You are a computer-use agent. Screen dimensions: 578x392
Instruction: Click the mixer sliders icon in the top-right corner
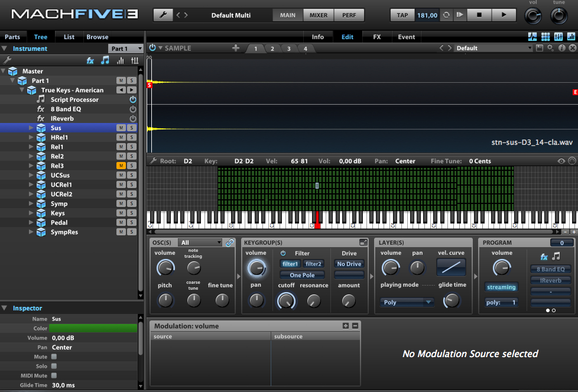point(558,37)
